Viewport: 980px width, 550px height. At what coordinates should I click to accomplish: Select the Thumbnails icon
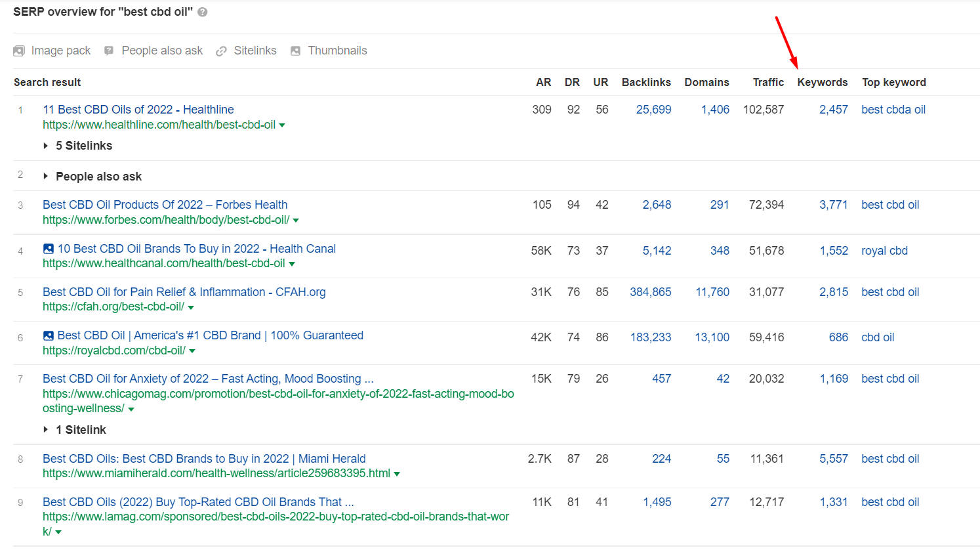coord(296,51)
